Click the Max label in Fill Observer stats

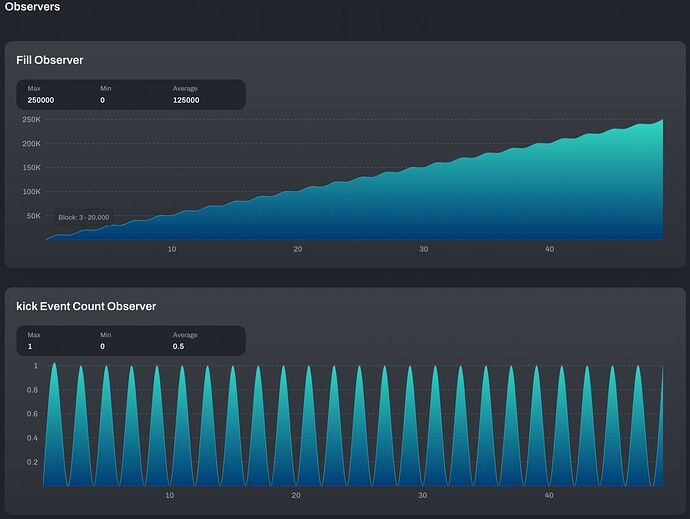coord(34,88)
